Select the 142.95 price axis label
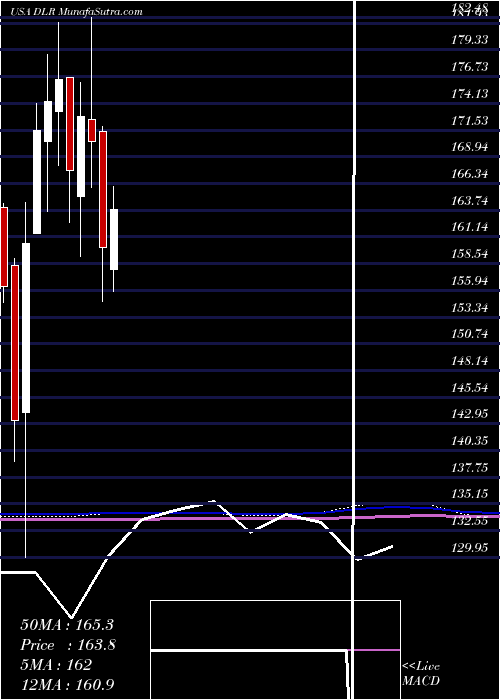 point(469,414)
